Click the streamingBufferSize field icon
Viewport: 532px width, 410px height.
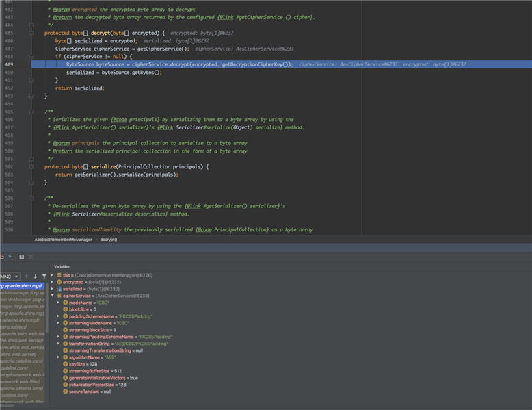click(65, 371)
